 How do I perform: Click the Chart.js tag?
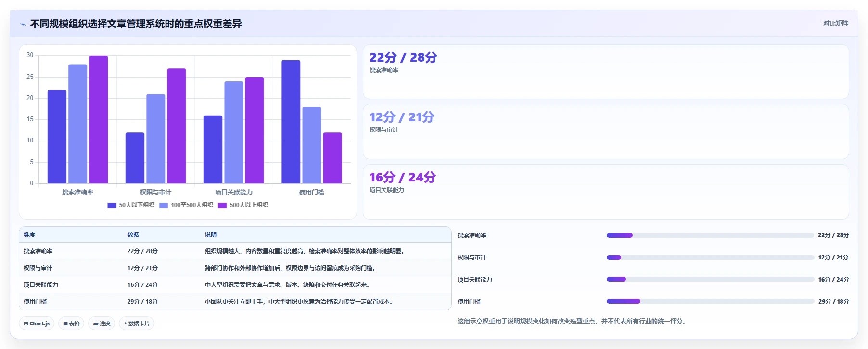point(37,323)
